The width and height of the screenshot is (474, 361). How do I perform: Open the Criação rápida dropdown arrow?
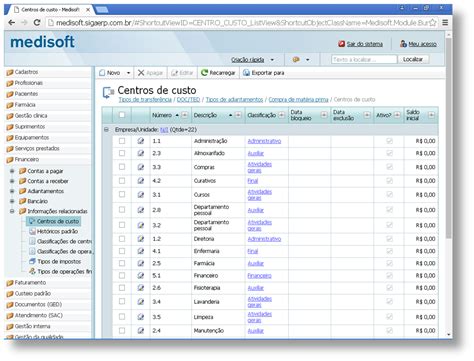(x=272, y=60)
